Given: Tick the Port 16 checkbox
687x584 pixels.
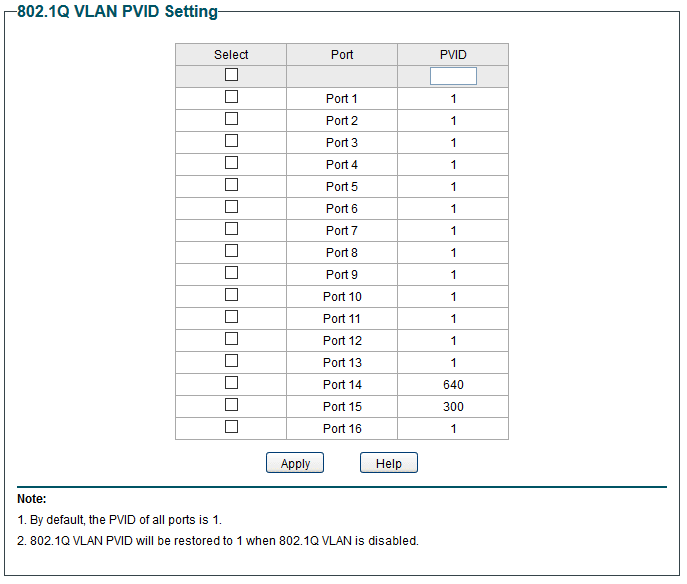Looking at the screenshot, I should point(231,427).
